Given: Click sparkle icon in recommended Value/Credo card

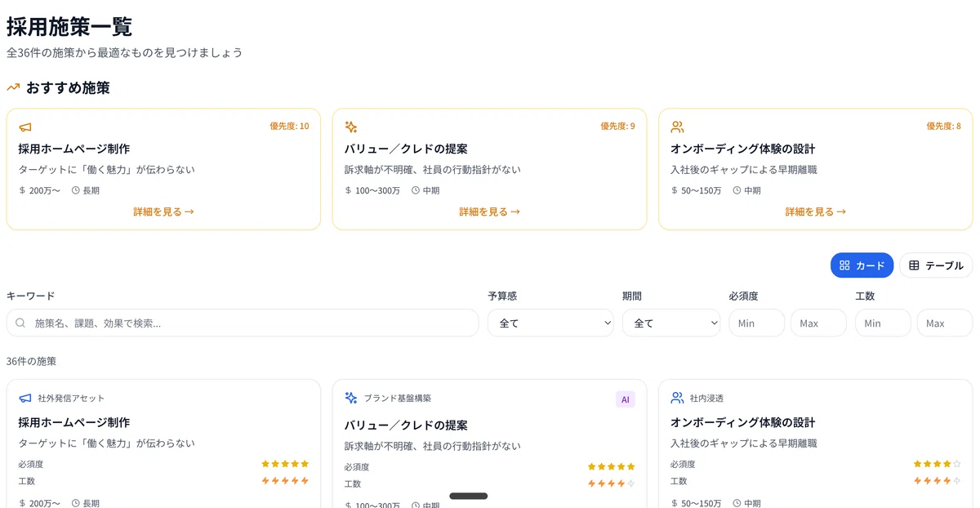Looking at the screenshot, I should [x=351, y=127].
